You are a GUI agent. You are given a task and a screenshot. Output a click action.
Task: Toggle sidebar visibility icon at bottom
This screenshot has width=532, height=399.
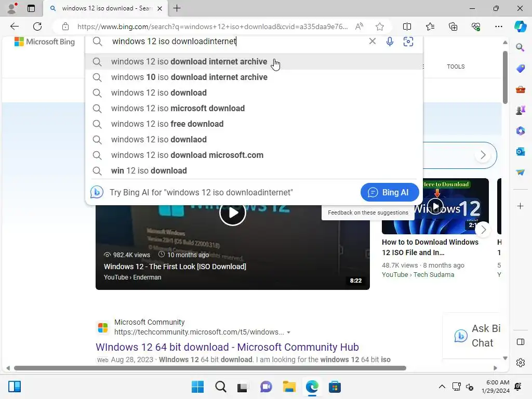(x=520, y=342)
